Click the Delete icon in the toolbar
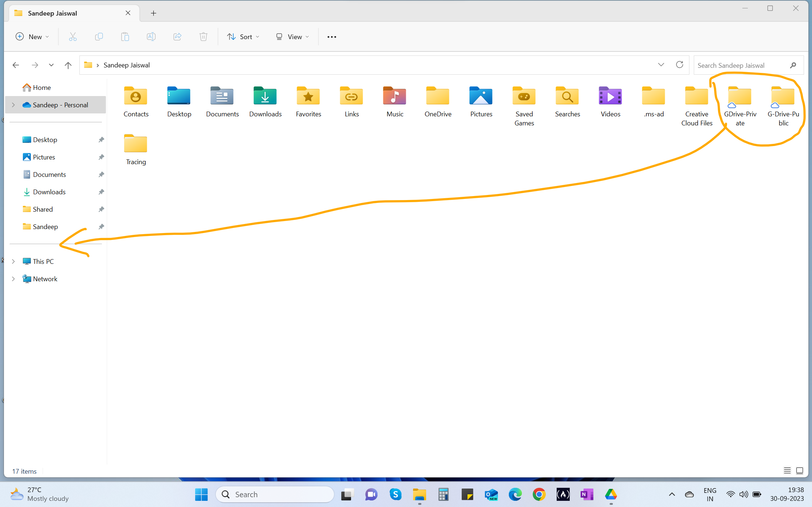 point(203,37)
